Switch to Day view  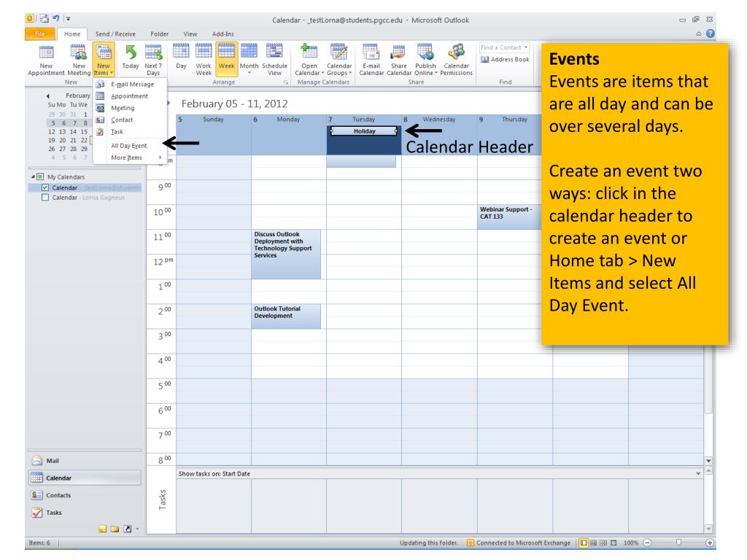(181, 57)
